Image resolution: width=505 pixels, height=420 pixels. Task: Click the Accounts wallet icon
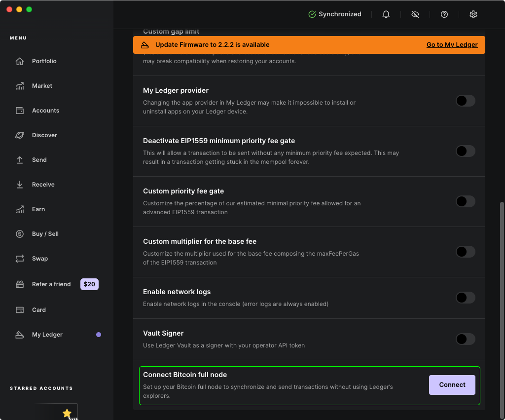pyautogui.click(x=20, y=111)
